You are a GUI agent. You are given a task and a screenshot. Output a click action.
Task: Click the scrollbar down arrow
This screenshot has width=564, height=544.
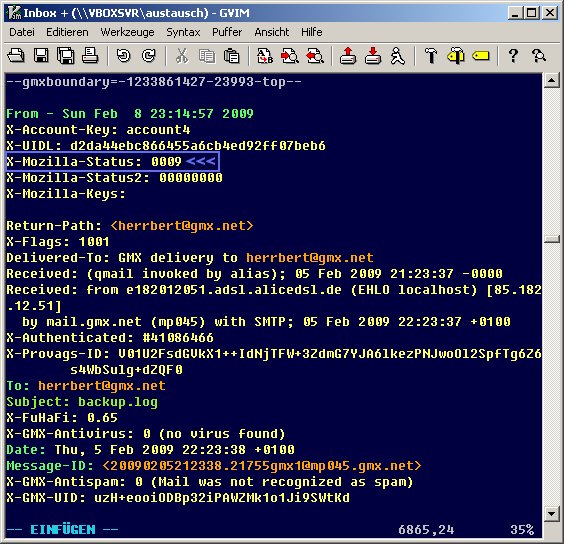click(x=551, y=513)
